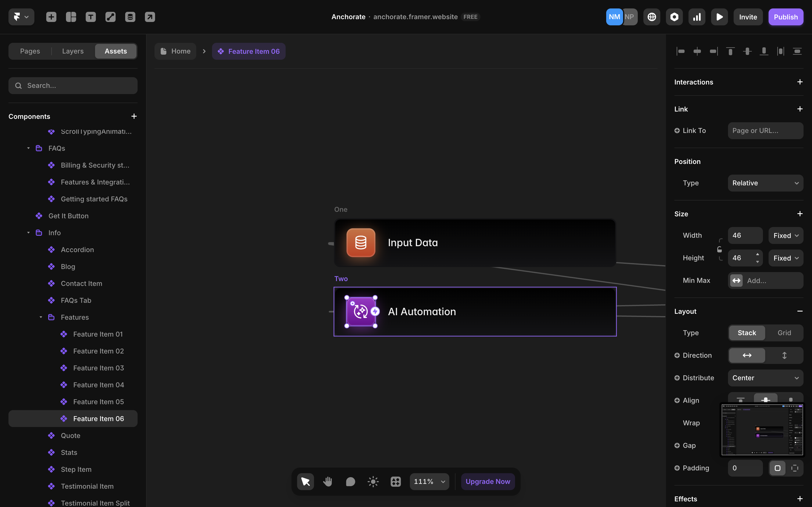Image resolution: width=812 pixels, height=507 pixels.
Task: Open the Position Type dropdown set to Relative
Action: 765,183
